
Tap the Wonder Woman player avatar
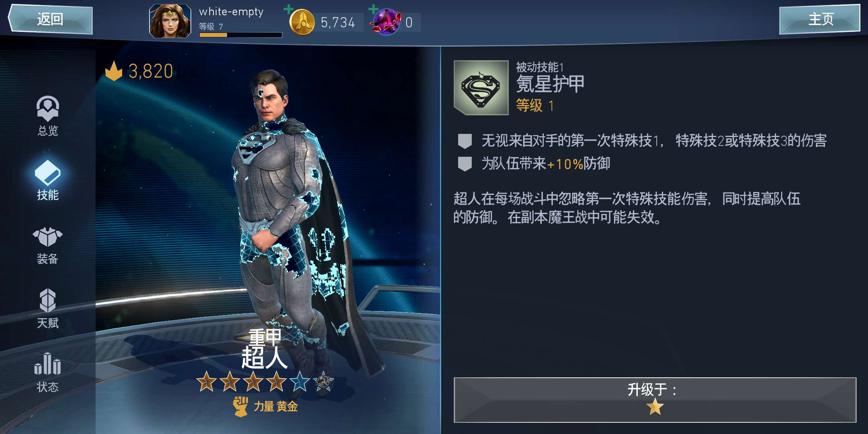click(170, 21)
